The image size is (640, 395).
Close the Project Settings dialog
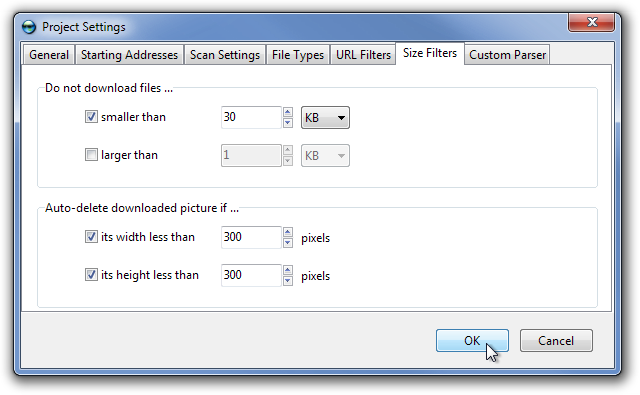[591, 22]
